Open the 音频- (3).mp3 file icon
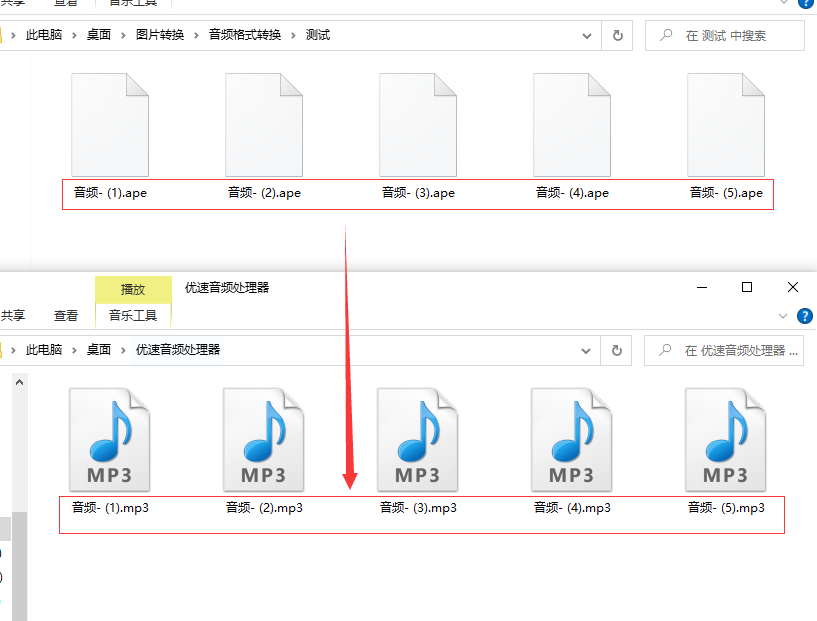Image resolution: width=817 pixels, height=621 pixels. tap(417, 438)
